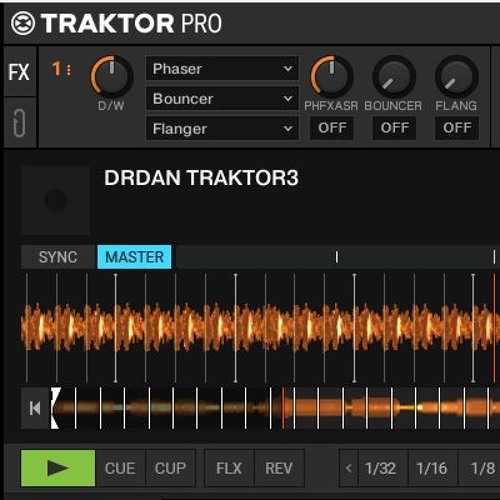Toggle REV reverse mode
The height and width of the screenshot is (500, 500).
coord(279,468)
